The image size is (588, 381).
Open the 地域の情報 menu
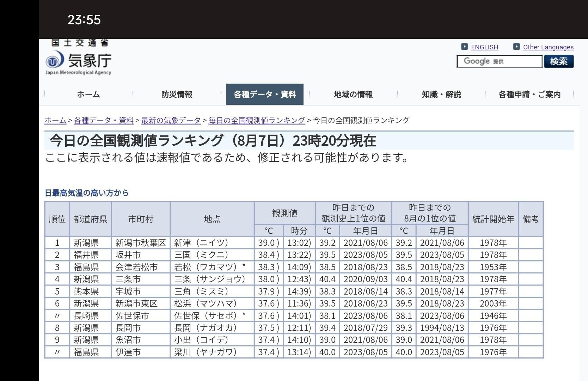[352, 94]
